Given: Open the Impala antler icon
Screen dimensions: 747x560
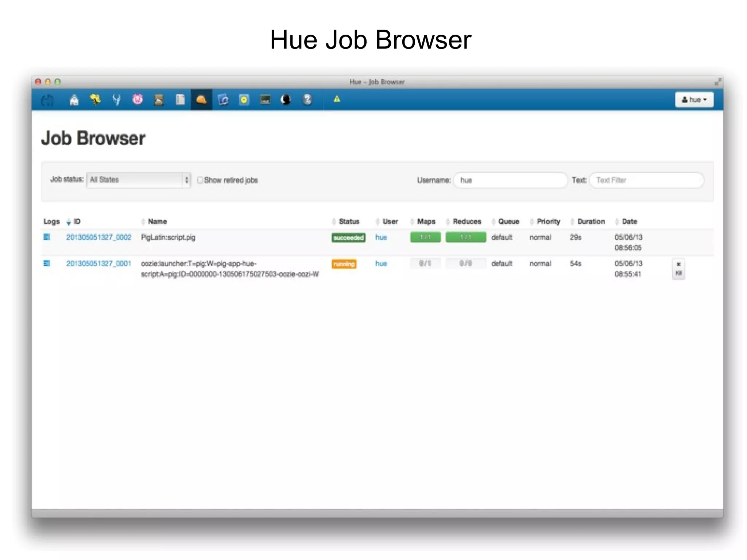Looking at the screenshot, I should tap(116, 100).
